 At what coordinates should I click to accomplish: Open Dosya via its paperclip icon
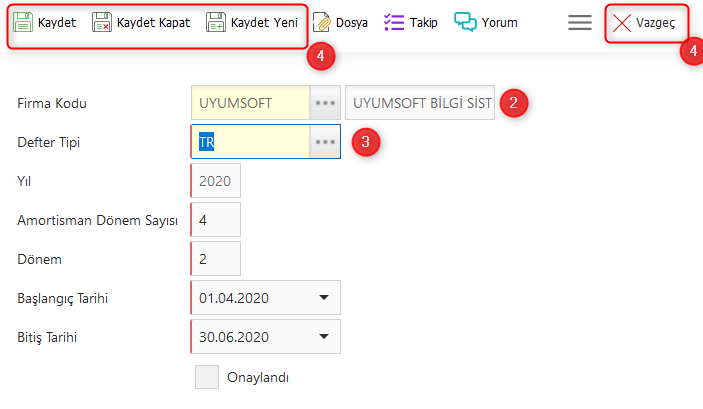(x=322, y=22)
